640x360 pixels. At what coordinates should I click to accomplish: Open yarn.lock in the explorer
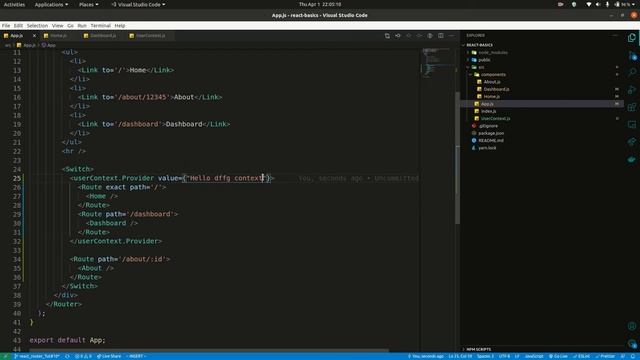pos(487,148)
